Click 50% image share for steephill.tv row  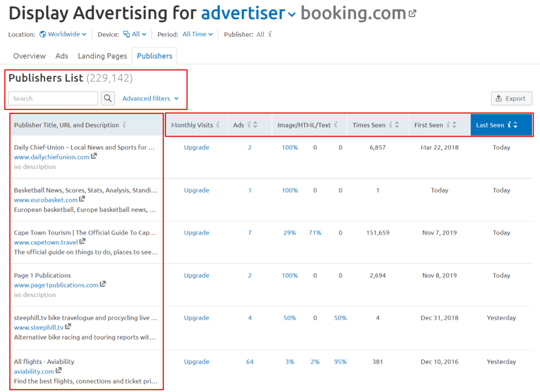(x=290, y=318)
